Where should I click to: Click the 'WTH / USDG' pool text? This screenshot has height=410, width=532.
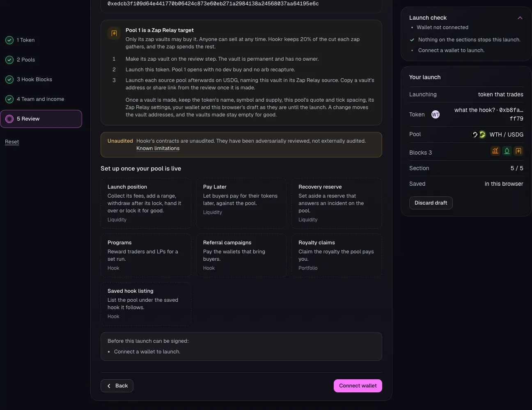click(507, 134)
